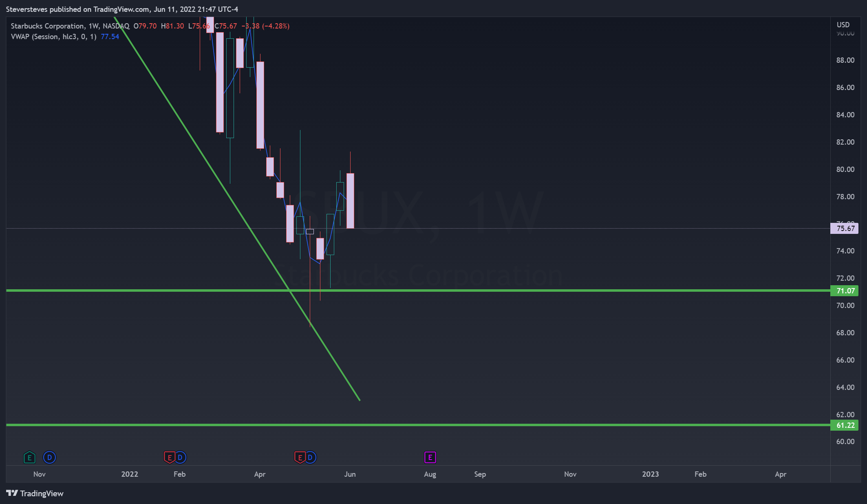Click the open price O79.70 value
Screen dimensions: 867x504
pyautogui.click(x=145, y=26)
